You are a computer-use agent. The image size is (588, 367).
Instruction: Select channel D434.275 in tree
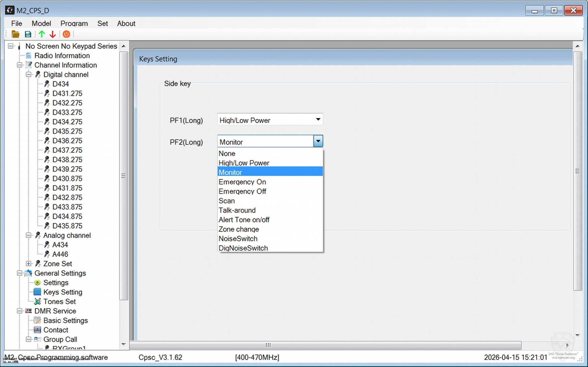[67, 122]
